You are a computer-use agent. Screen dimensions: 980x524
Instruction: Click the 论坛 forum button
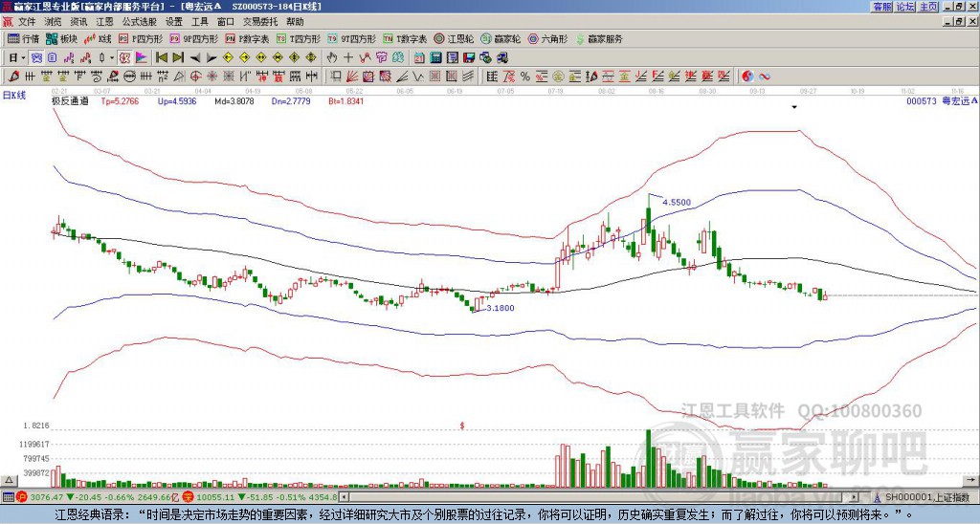point(904,7)
